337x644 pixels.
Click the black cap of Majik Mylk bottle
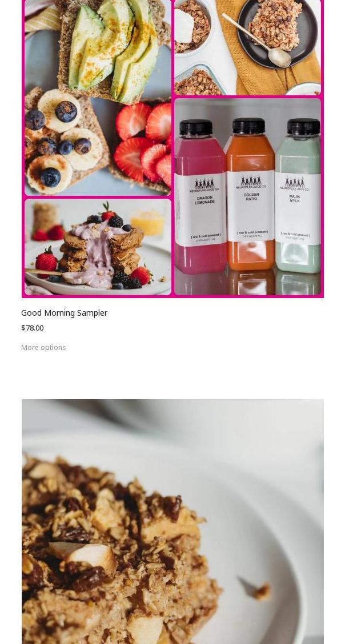(x=304, y=126)
